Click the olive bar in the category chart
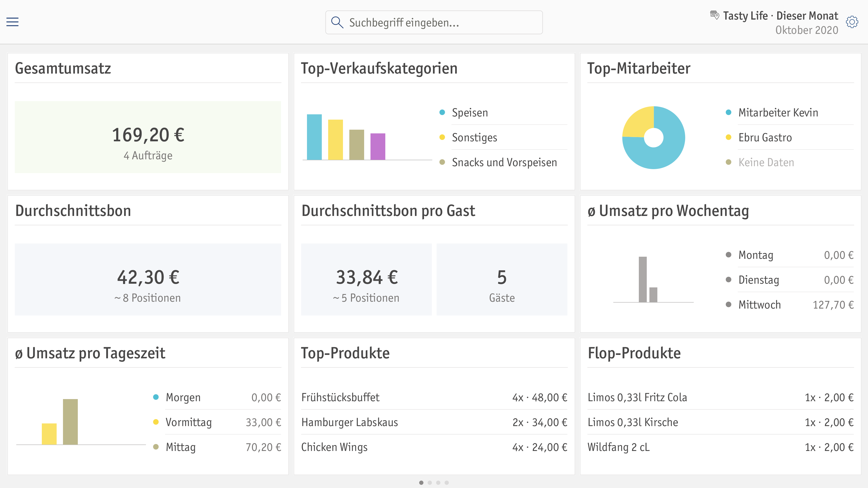The height and width of the screenshot is (488, 868). (x=356, y=145)
